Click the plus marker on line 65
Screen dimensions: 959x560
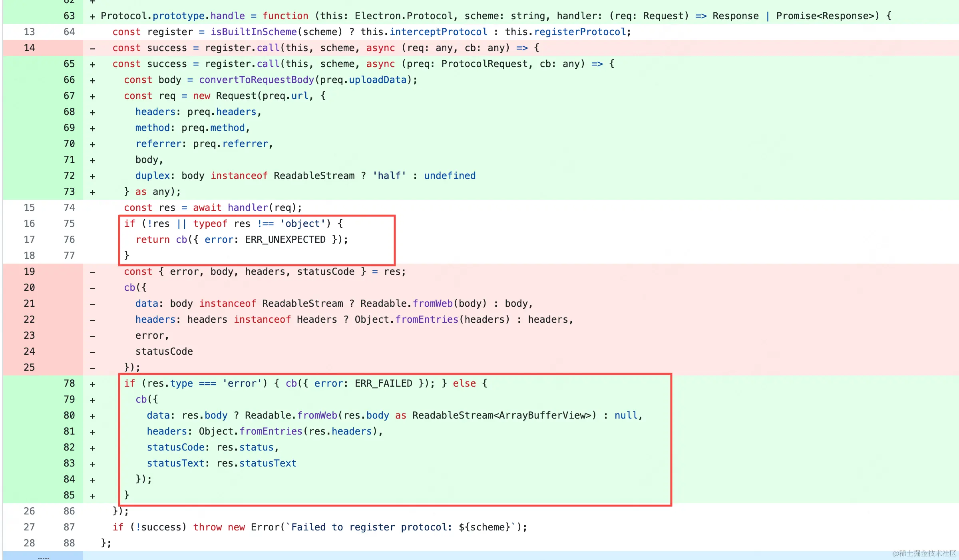tap(92, 64)
